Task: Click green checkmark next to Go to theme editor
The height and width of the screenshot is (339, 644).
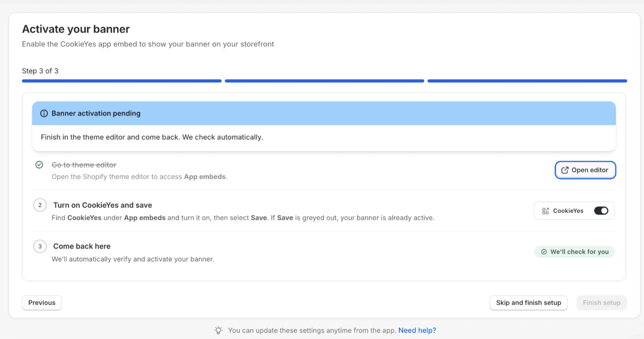Action: [39, 165]
